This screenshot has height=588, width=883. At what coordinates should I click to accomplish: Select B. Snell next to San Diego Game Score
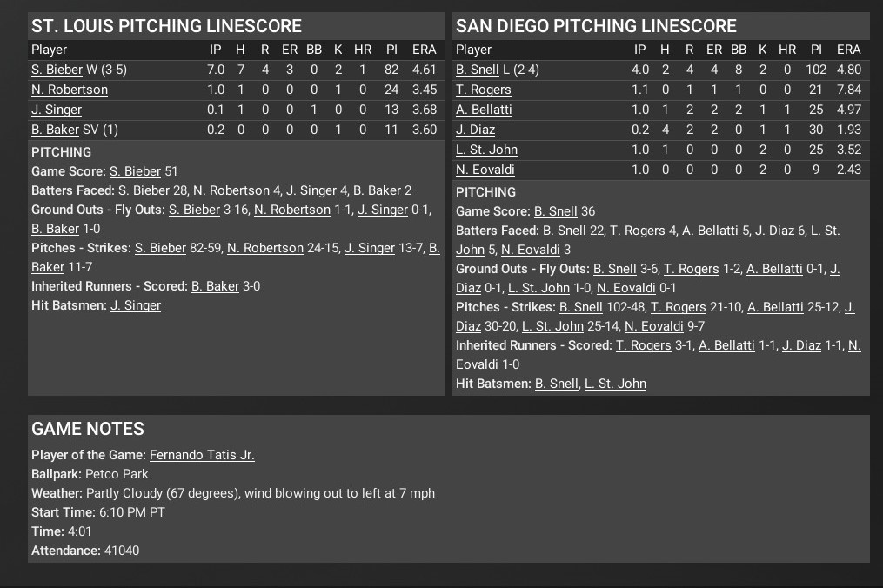(555, 211)
